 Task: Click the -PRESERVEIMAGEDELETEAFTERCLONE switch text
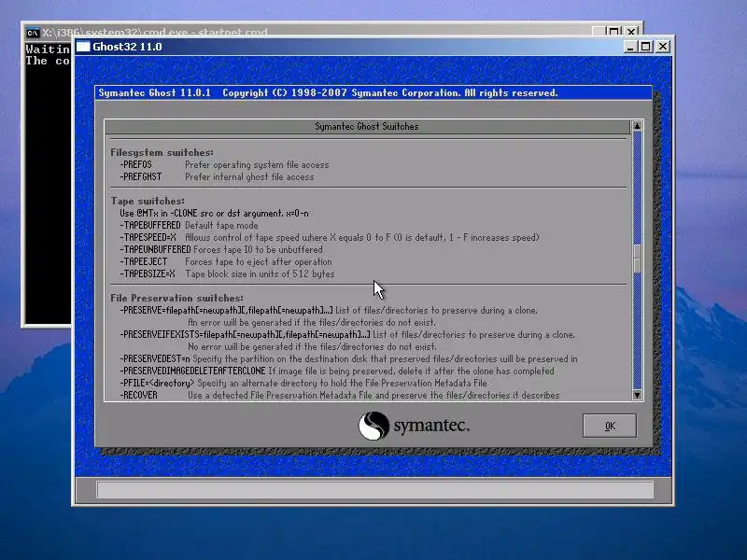(x=193, y=371)
